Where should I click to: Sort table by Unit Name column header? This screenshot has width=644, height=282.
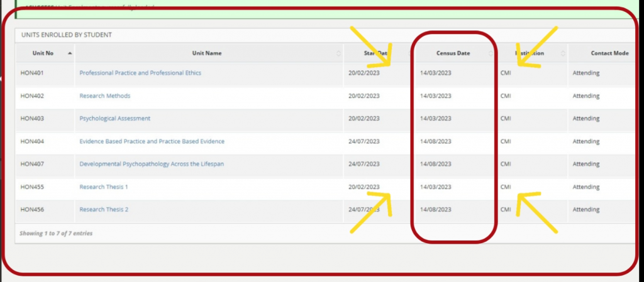209,53
